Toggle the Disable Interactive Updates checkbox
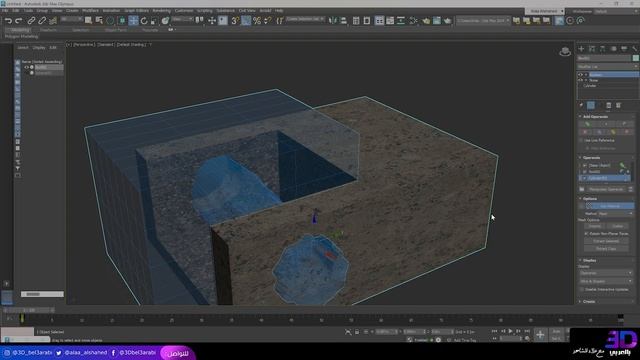The image size is (640, 360). tap(582, 289)
